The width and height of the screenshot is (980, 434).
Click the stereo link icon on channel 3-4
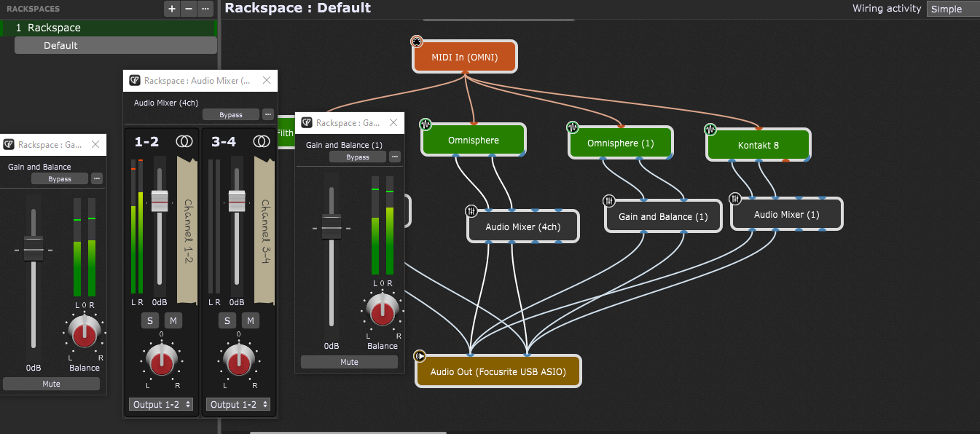click(x=262, y=142)
